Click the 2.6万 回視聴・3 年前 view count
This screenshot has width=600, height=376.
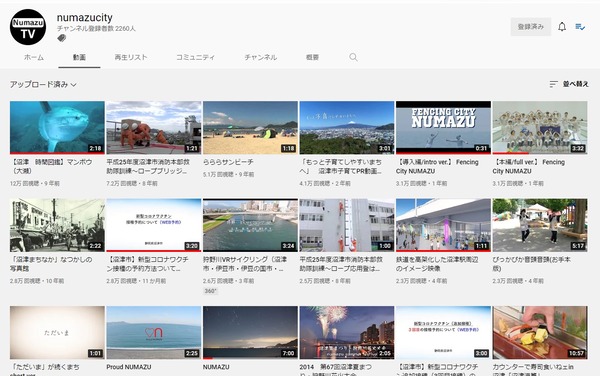(x=228, y=281)
